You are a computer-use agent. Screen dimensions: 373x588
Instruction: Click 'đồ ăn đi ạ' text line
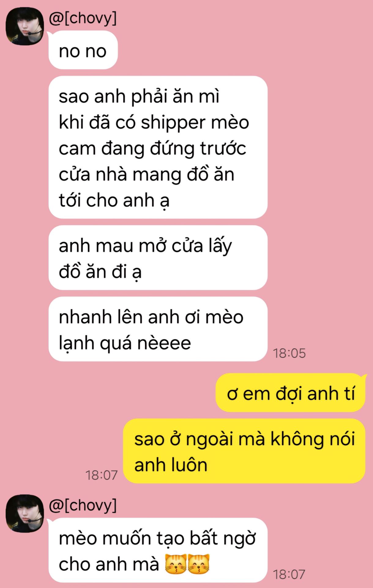(100, 272)
